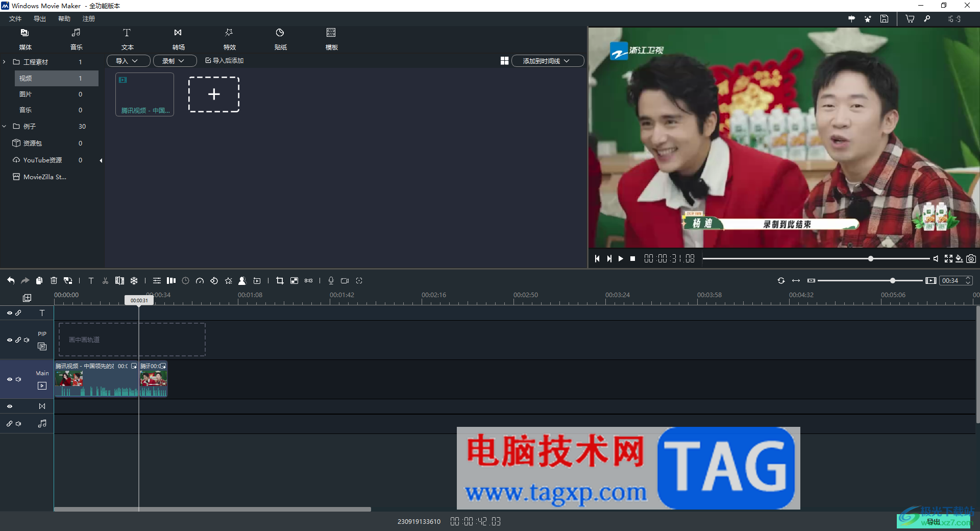Switch to the 特效 effects tab
This screenshot has width=980, height=531.
pos(229,39)
